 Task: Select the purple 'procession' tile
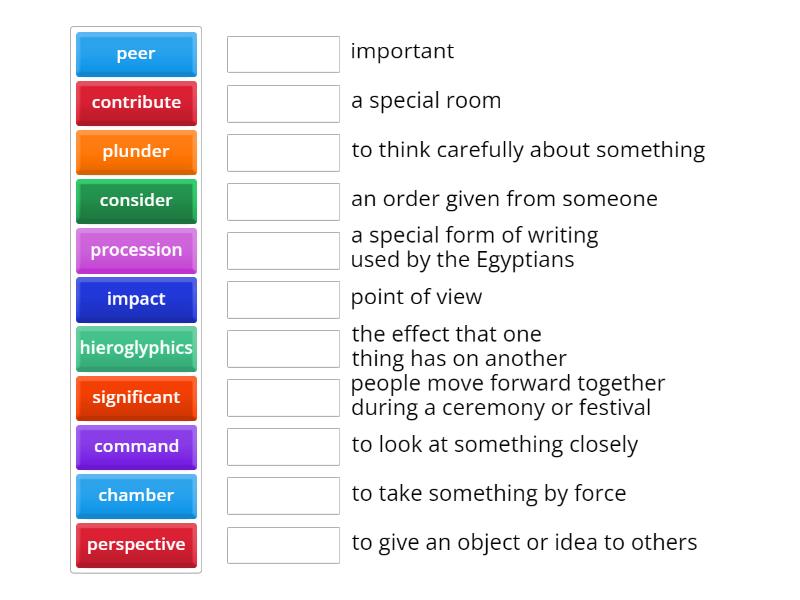136,250
